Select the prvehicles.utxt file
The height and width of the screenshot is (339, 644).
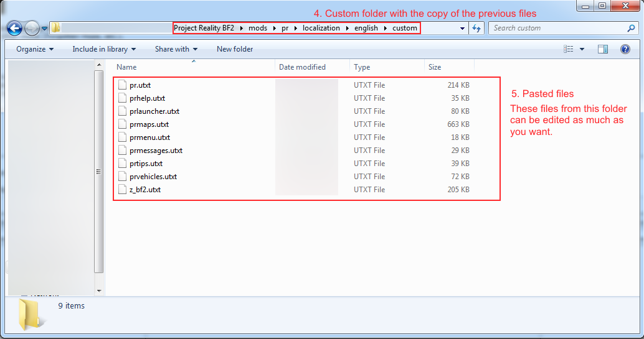tap(153, 177)
